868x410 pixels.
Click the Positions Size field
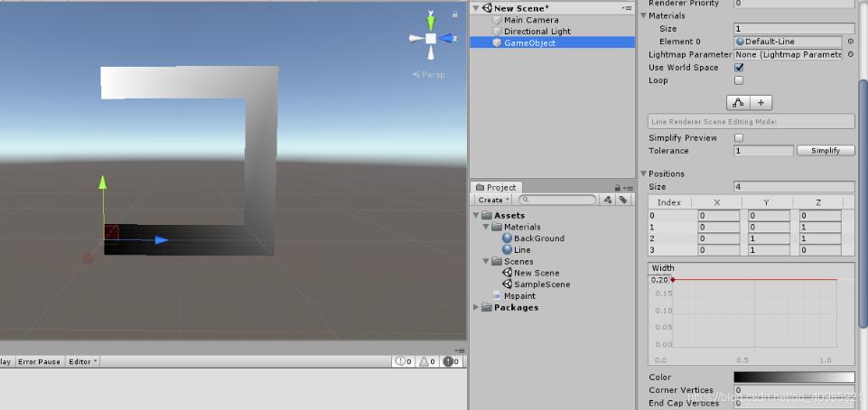(x=794, y=187)
